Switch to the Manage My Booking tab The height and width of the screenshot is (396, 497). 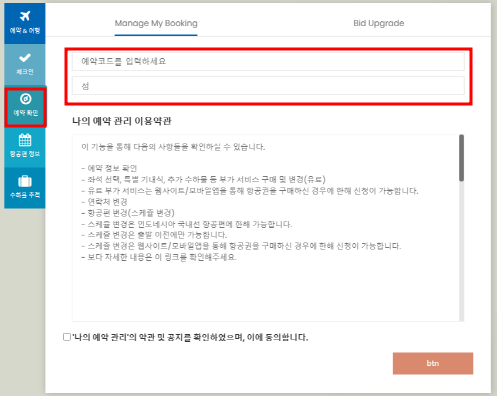pos(156,23)
